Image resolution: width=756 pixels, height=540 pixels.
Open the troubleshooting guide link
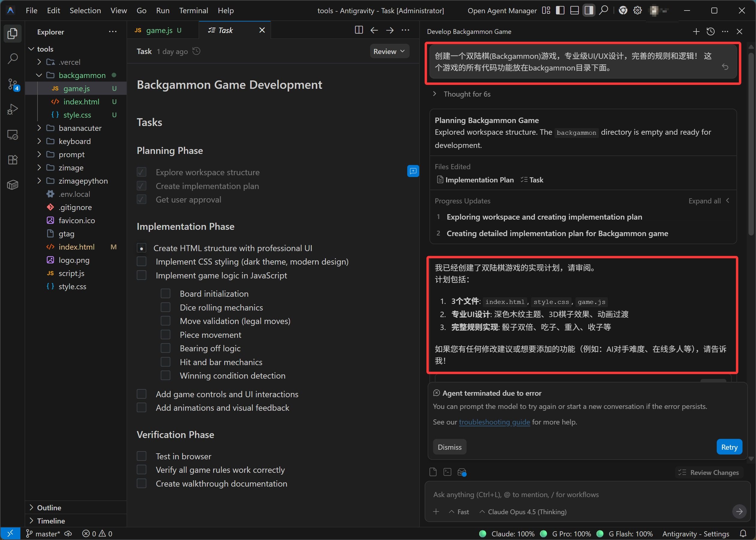(494, 422)
